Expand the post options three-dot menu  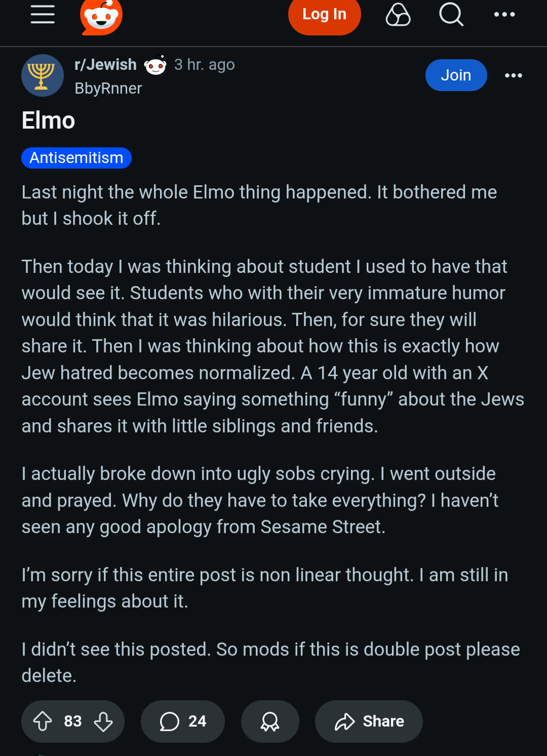click(x=513, y=75)
